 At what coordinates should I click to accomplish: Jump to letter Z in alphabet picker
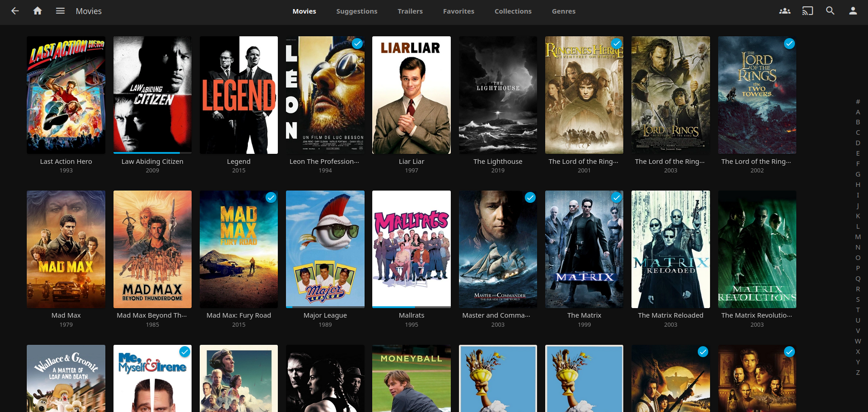(x=858, y=373)
